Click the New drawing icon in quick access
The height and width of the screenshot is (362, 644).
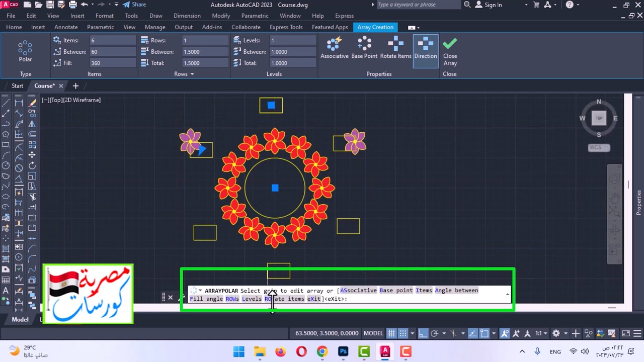click(27, 5)
